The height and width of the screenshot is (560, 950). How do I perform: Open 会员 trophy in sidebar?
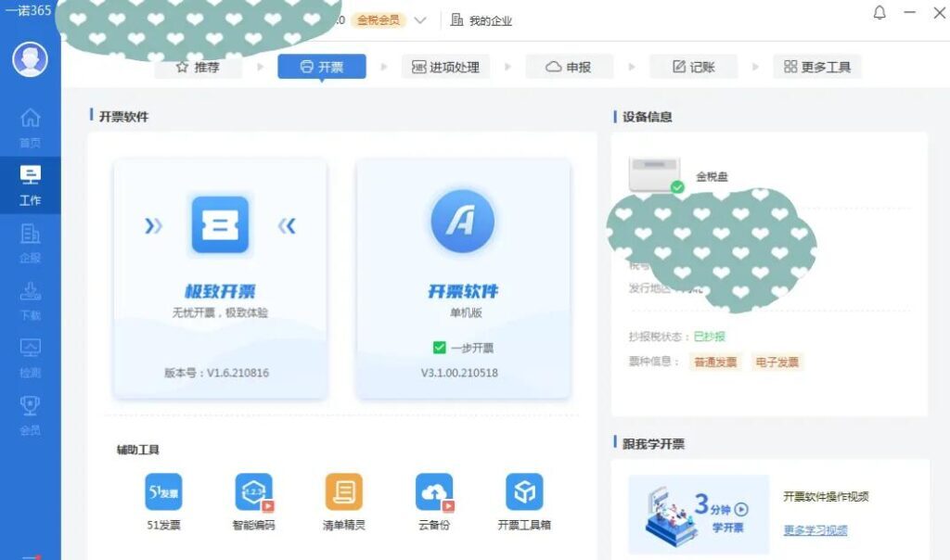click(30, 415)
